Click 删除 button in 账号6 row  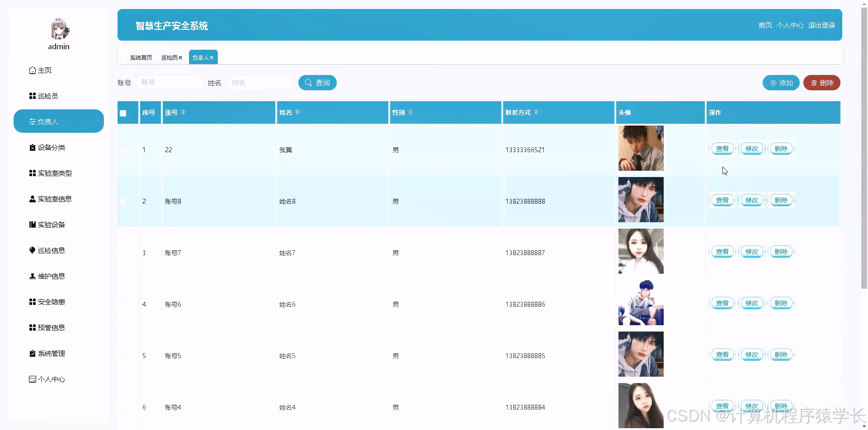(781, 303)
